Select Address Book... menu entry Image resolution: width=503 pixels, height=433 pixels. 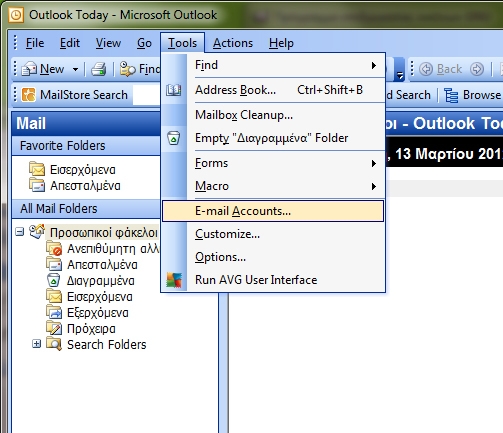coord(273,90)
